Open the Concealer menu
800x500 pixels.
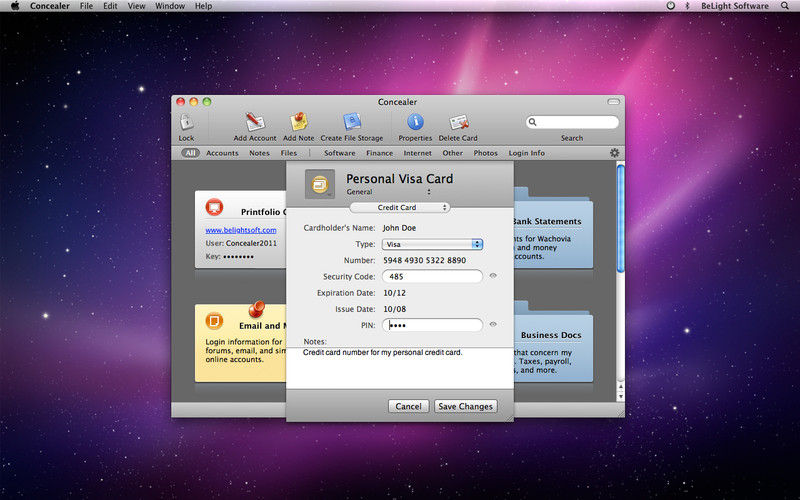coord(49,6)
